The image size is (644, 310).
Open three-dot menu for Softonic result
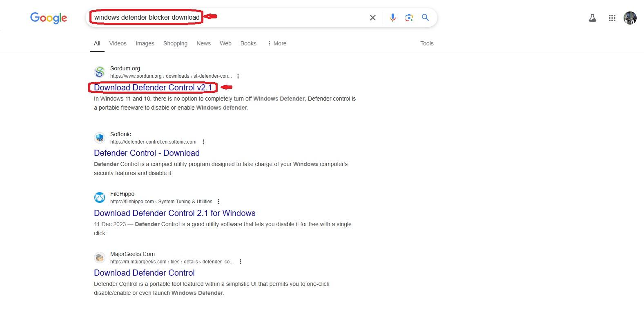pyautogui.click(x=203, y=142)
